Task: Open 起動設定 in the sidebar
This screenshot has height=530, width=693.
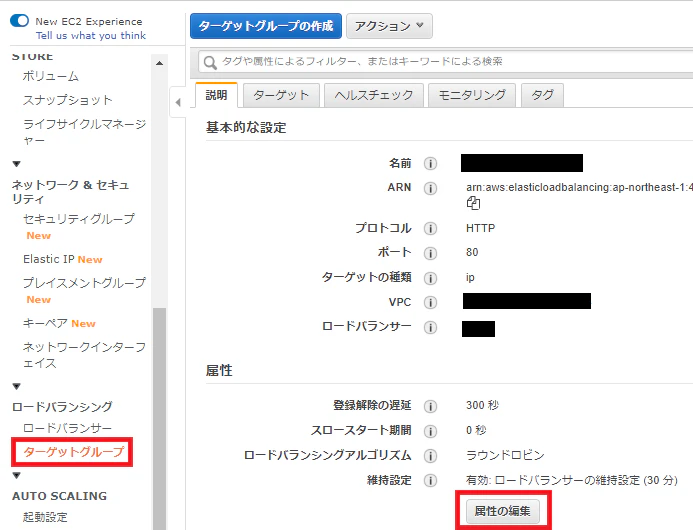Action: click(45, 517)
